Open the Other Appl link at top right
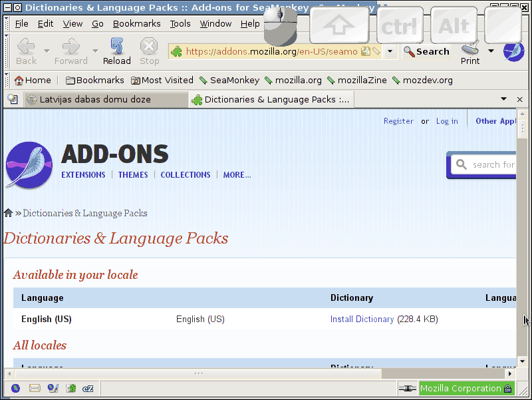The width and height of the screenshot is (532, 400). [495, 121]
